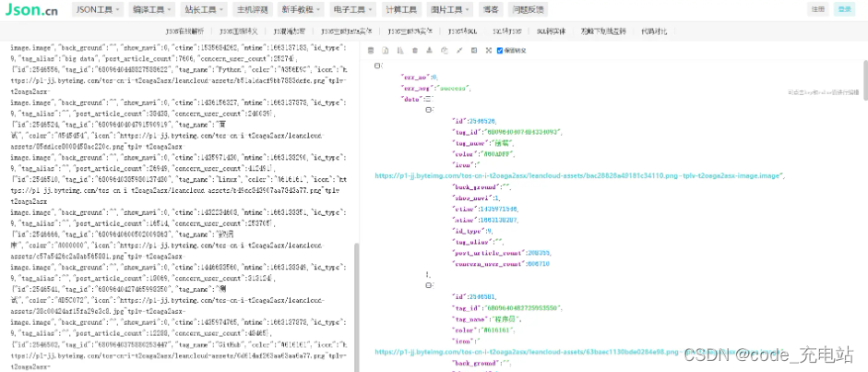The width and height of the screenshot is (868, 372).
Task: Open the 站长工具 dropdown menu
Action: (204, 9)
